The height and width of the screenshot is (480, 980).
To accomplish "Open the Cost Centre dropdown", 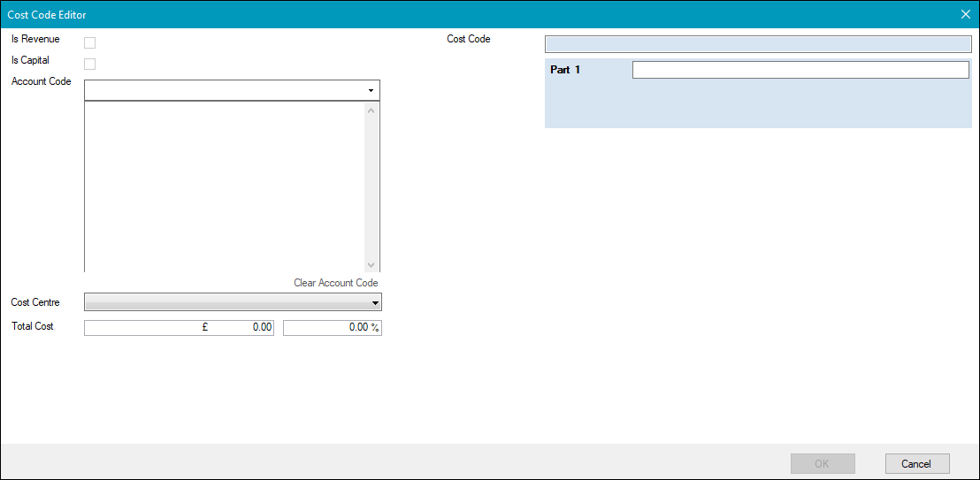I will pos(375,303).
